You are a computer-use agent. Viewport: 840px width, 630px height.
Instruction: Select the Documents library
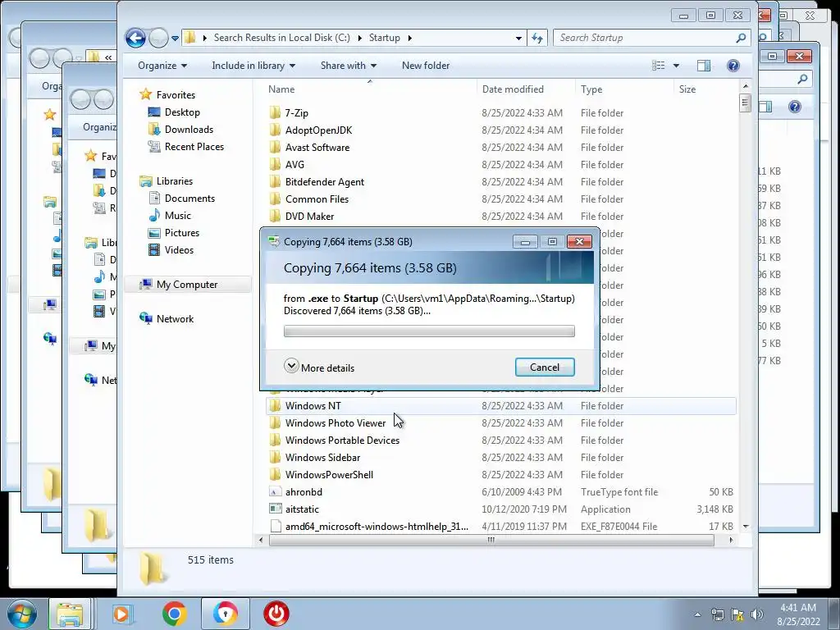click(189, 199)
